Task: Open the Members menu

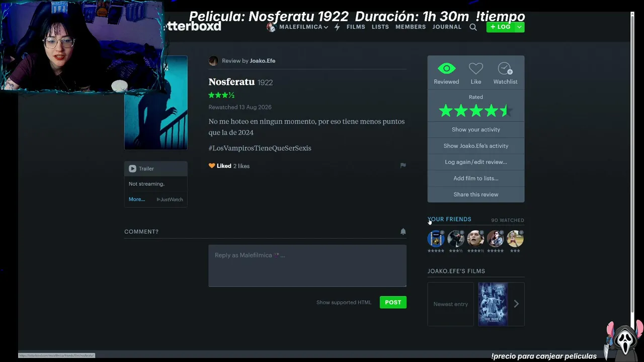Action: pos(411,27)
